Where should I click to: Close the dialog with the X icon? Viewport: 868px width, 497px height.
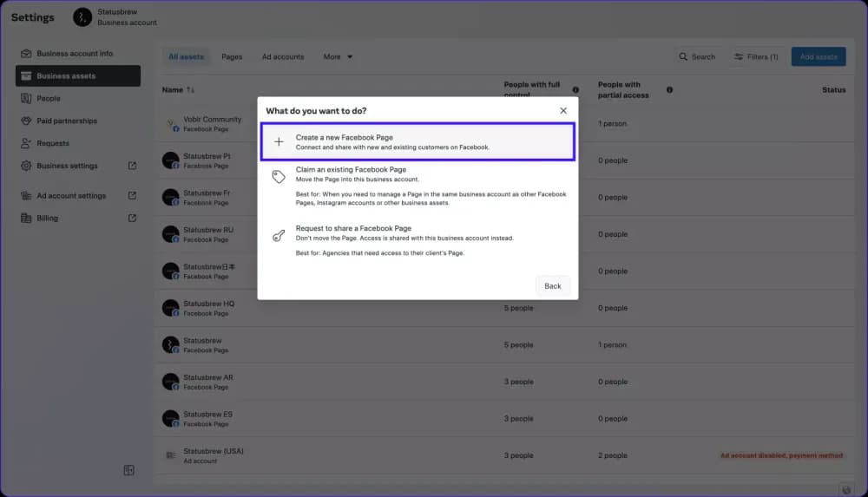point(563,111)
